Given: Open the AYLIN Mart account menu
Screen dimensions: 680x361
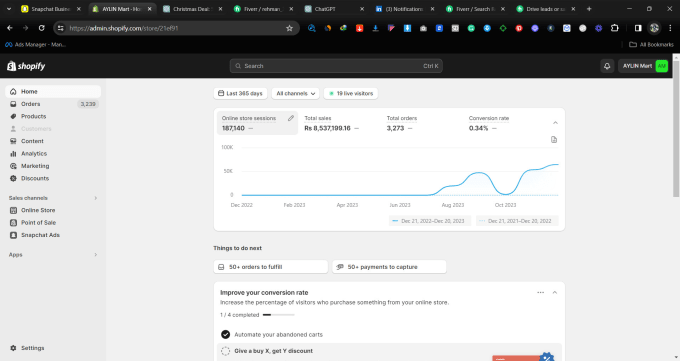Looking at the screenshot, I should 644,66.
